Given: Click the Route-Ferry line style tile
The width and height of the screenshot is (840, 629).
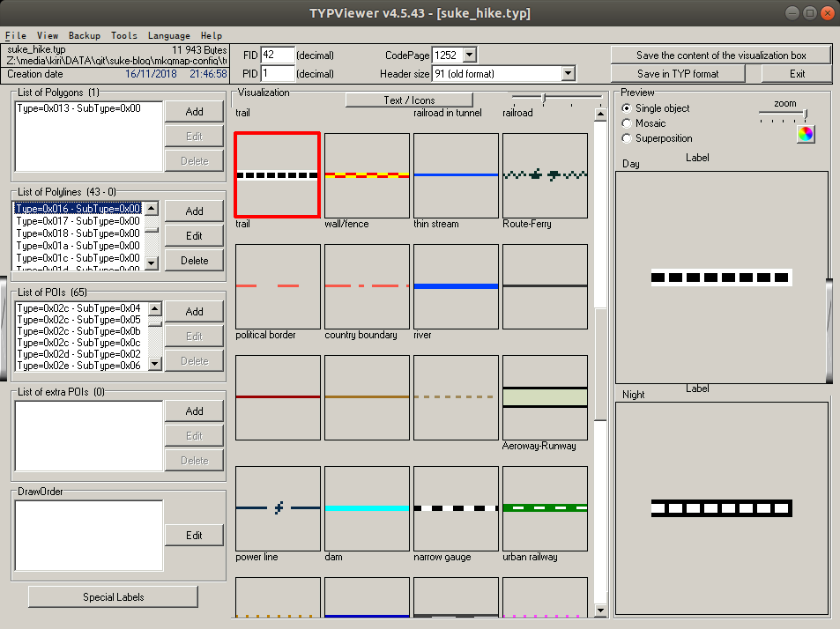Looking at the screenshot, I should click(545, 174).
